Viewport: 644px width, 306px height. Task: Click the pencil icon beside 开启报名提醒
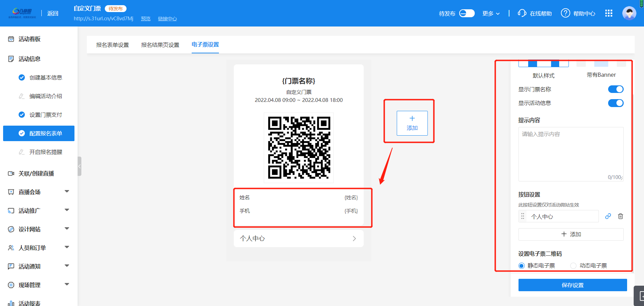22,152
